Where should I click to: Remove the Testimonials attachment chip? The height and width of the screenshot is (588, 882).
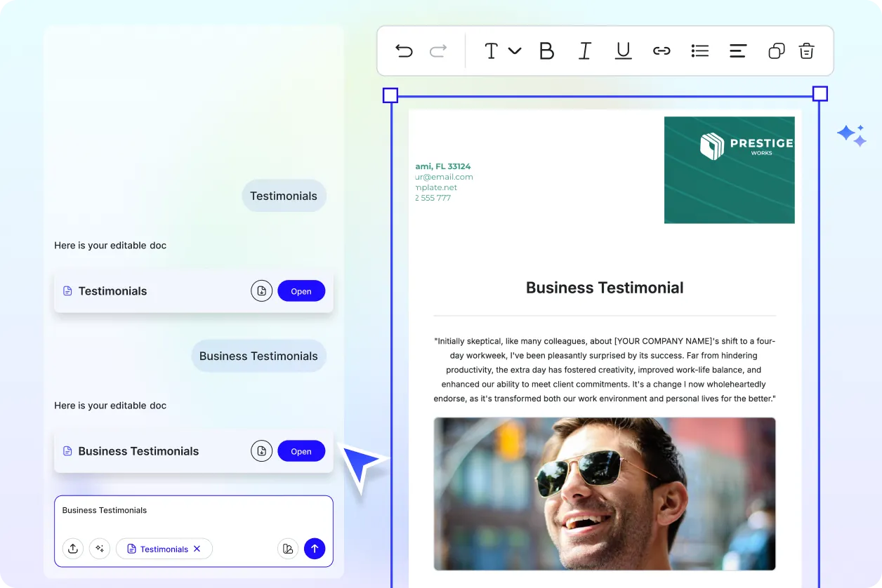[x=197, y=549]
